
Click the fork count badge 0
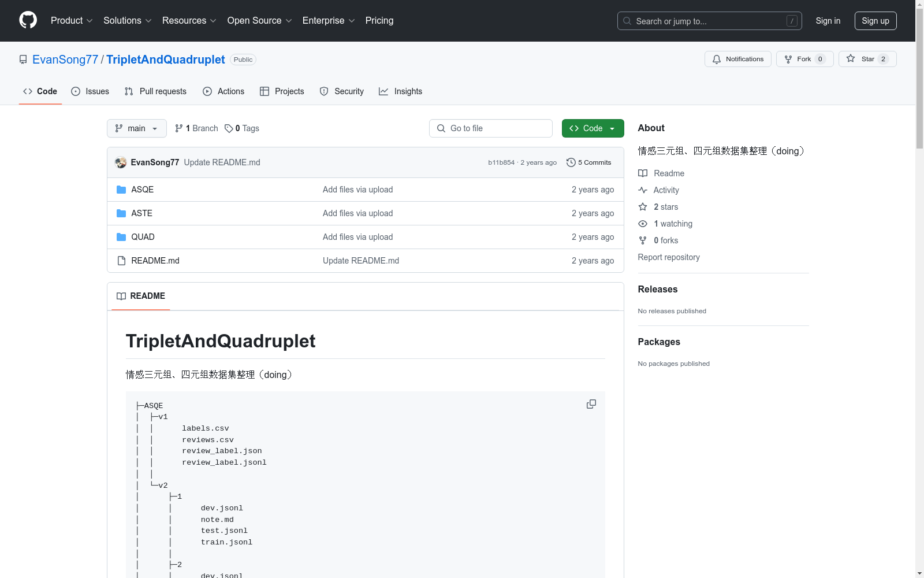pos(820,59)
